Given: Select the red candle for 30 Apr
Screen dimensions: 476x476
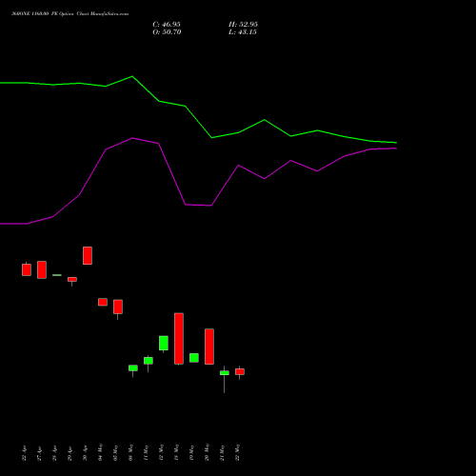Looking at the screenshot, I should click(88, 255).
